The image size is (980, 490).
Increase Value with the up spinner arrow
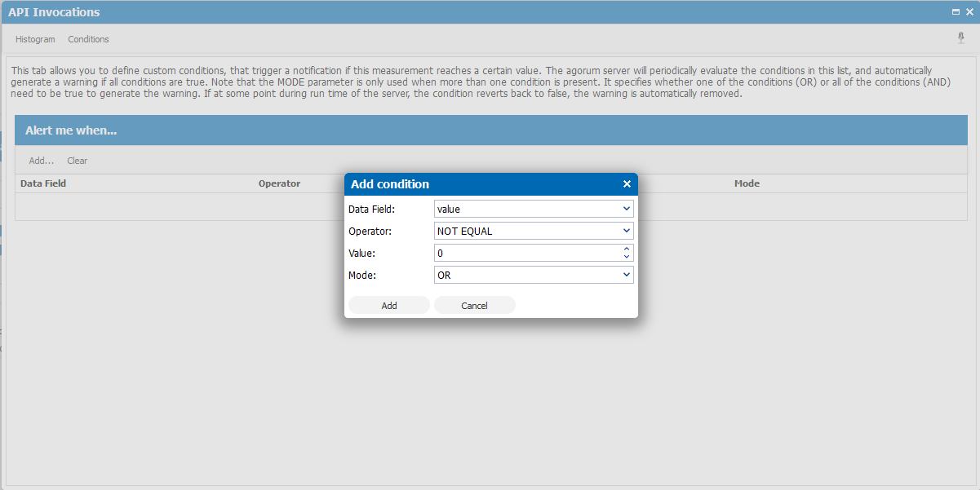tap(626, 249)
